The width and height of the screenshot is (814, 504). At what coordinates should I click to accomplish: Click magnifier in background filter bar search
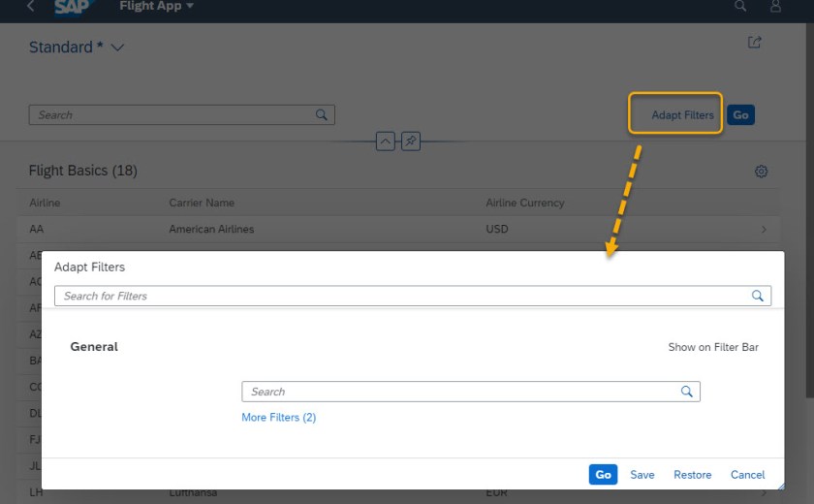click(x=322, y=114)
